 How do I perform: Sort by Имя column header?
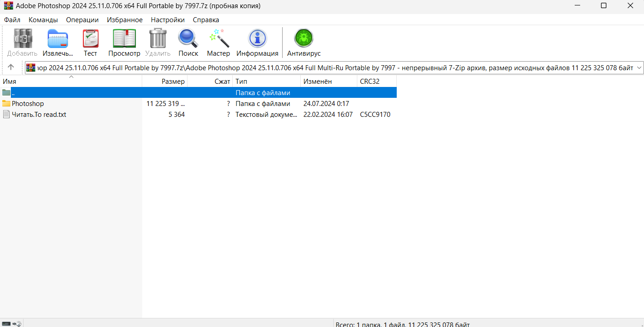click(71, 82)
